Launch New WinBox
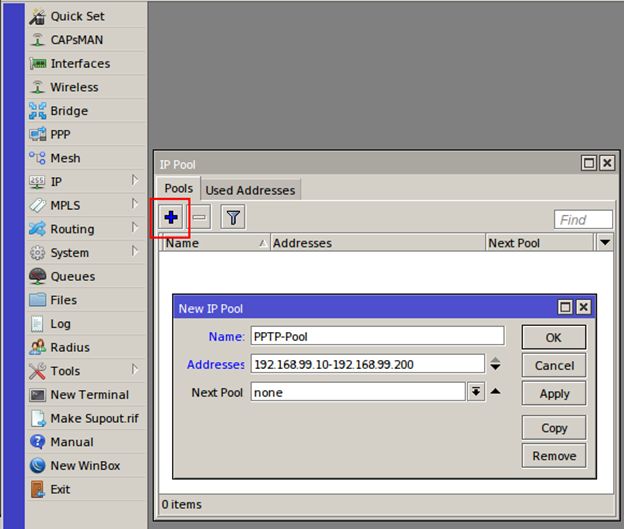Screen dimensions: 624x529 pos(86,465)
